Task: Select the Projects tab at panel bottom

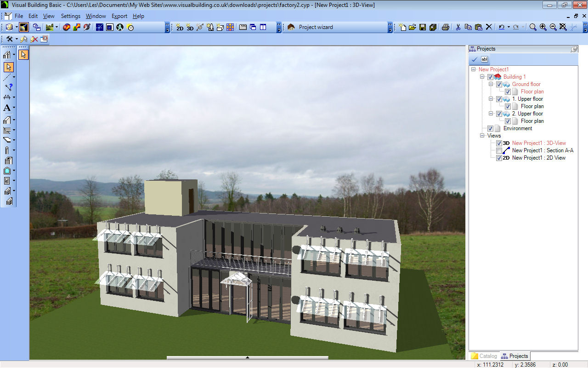Action: click(x=515, y=356)
